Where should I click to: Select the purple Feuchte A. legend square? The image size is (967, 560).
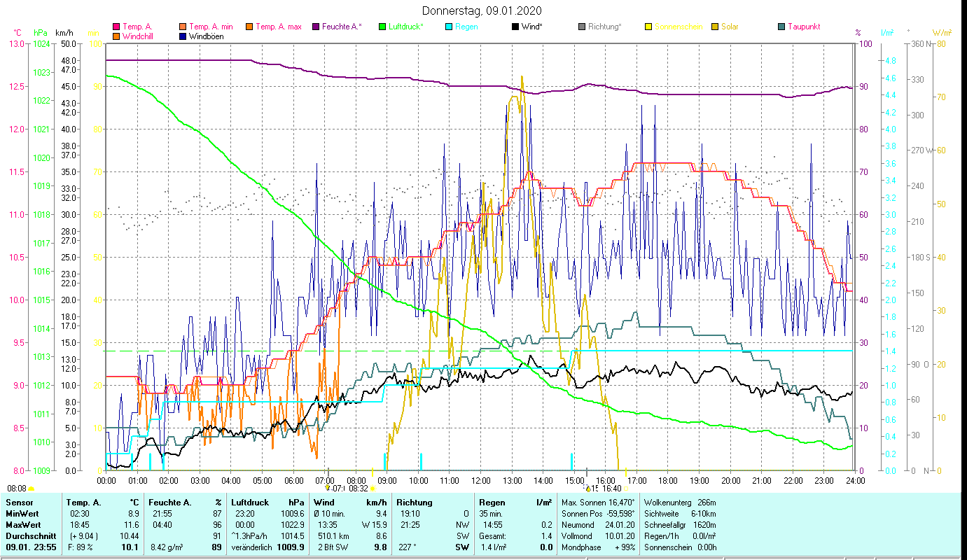[316, 27]
